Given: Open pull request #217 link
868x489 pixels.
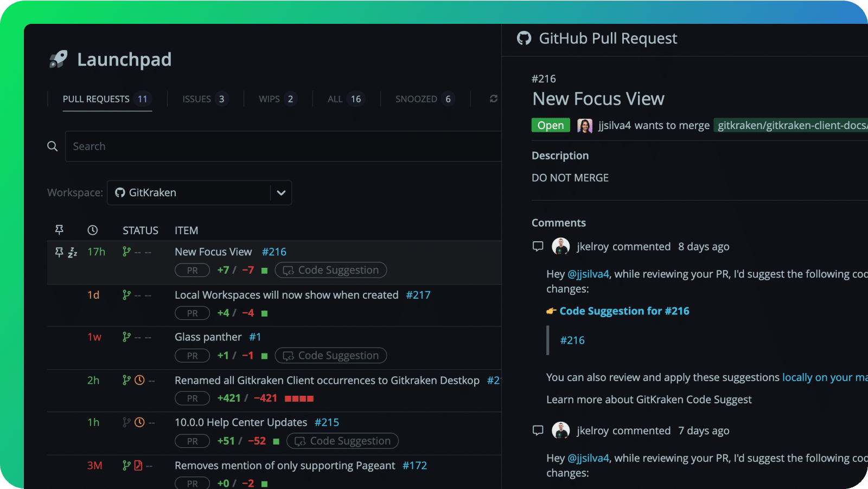Looking at the screenshot, I should [418, 295].
